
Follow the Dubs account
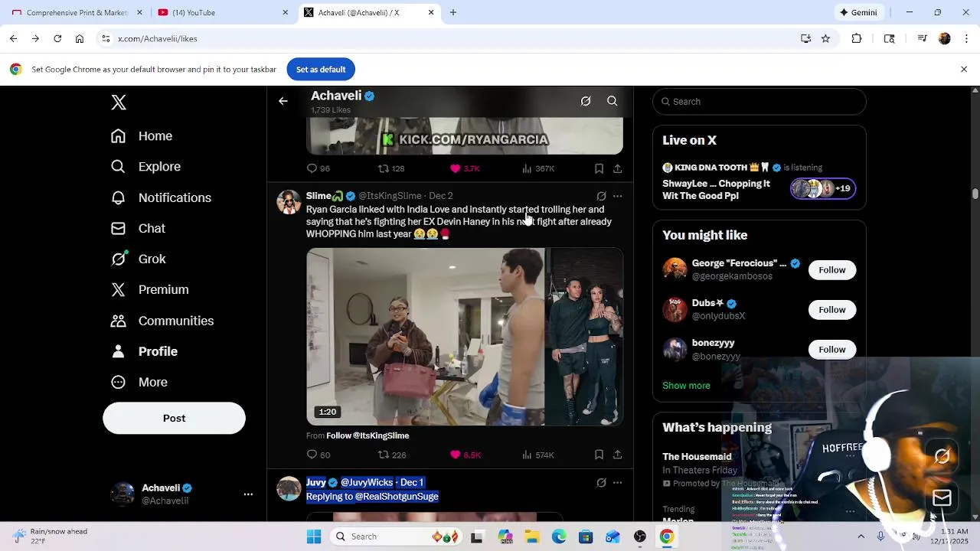coord(831,309)
